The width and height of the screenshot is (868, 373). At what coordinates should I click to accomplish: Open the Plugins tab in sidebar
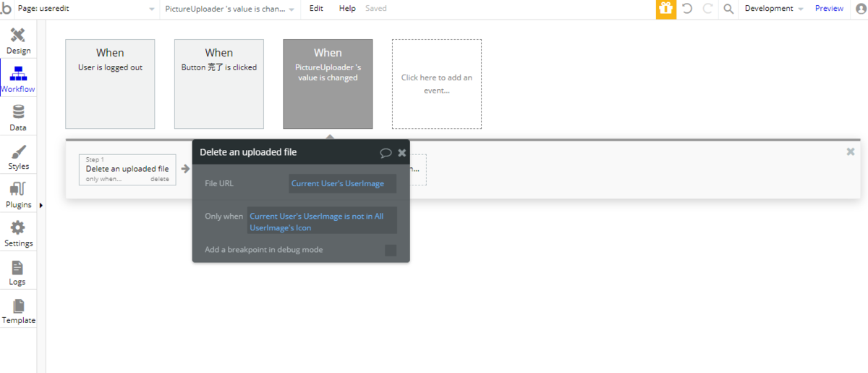point(18,194)
